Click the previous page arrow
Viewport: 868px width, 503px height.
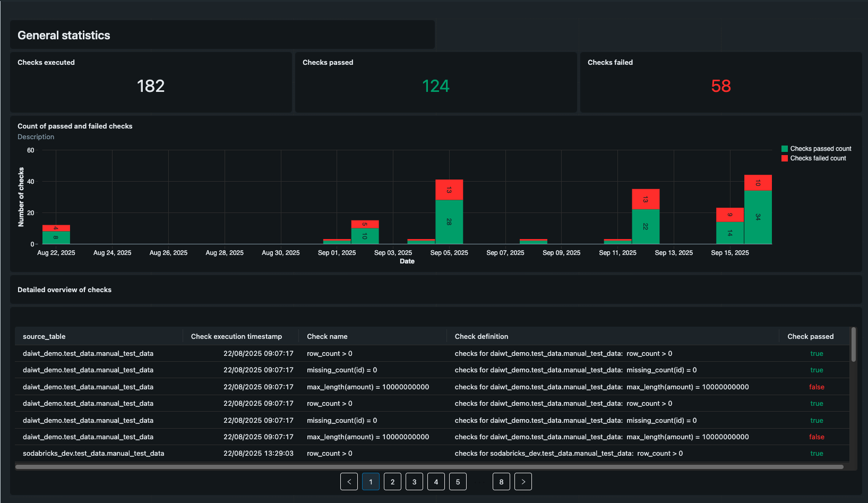coord(349,481)
